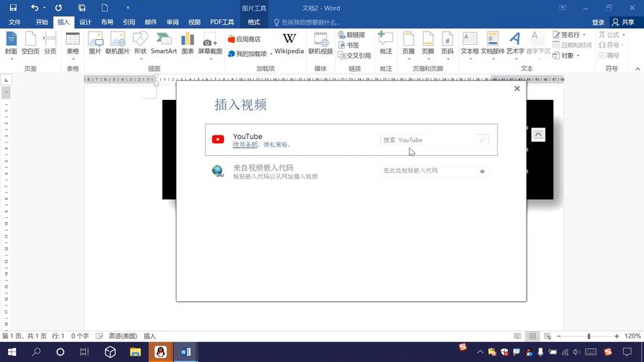Redo with the repeat arrow icon
This screenshot has width=644, height=362.
tap(59, 8)
